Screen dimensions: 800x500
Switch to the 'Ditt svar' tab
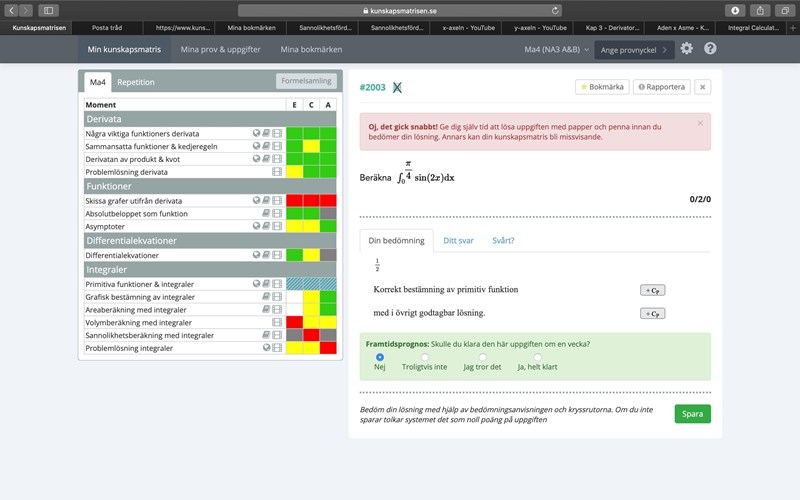click(x=457, y=240)
